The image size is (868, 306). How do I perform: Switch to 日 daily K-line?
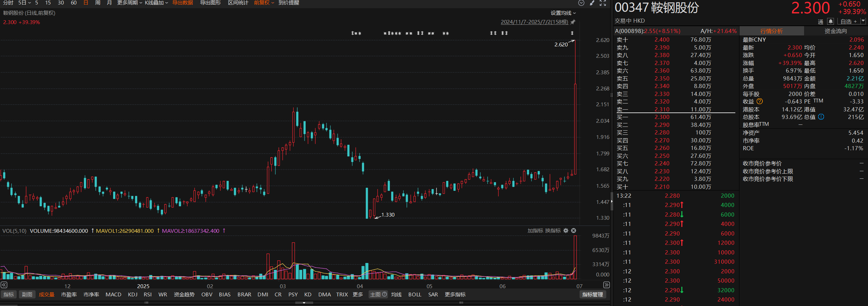pyautogui.click(x=86, y=3)
